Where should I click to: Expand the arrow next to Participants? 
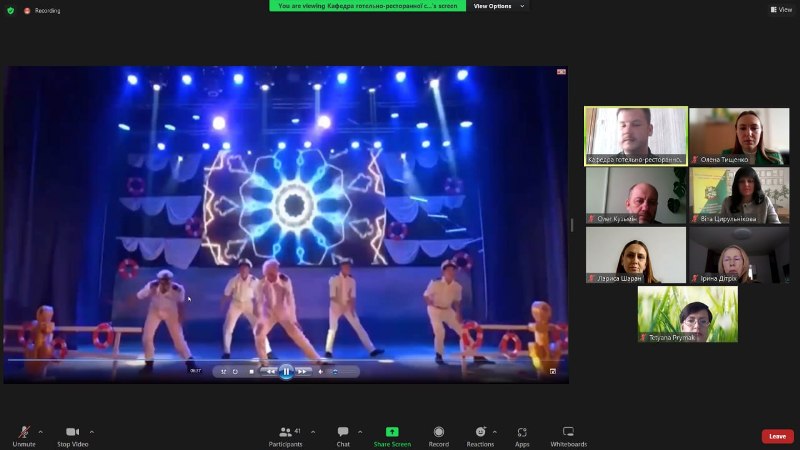pyautogui.click(x=313, y=432)
